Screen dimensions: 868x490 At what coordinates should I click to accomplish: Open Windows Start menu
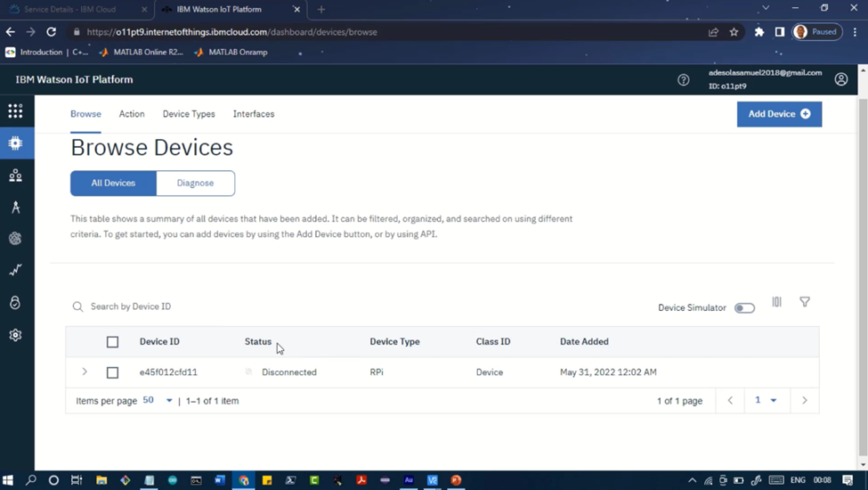(8, 480)
